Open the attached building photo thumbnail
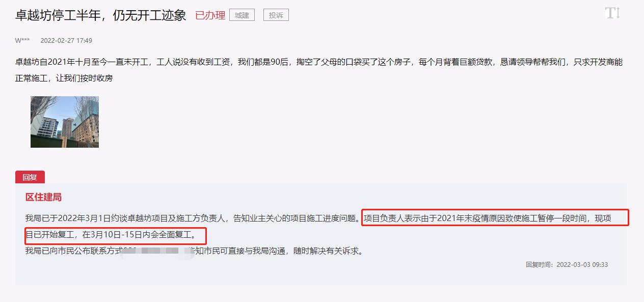 pos(65,122)
